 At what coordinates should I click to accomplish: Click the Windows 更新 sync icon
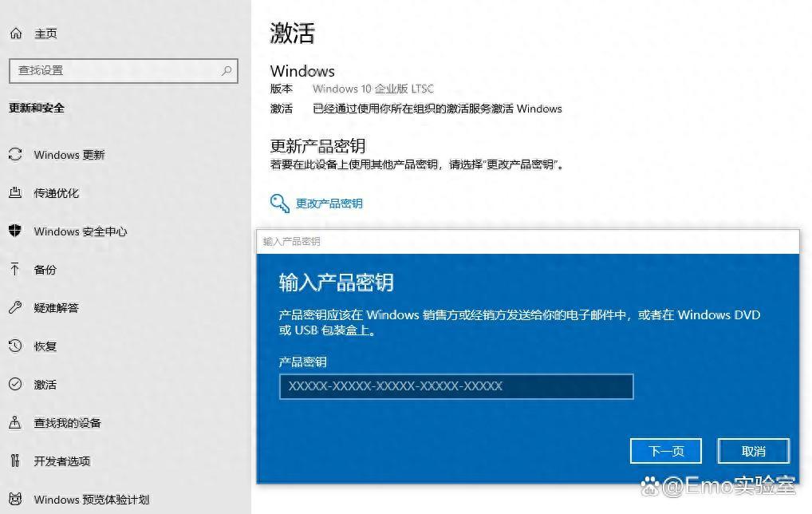(15, 154)
